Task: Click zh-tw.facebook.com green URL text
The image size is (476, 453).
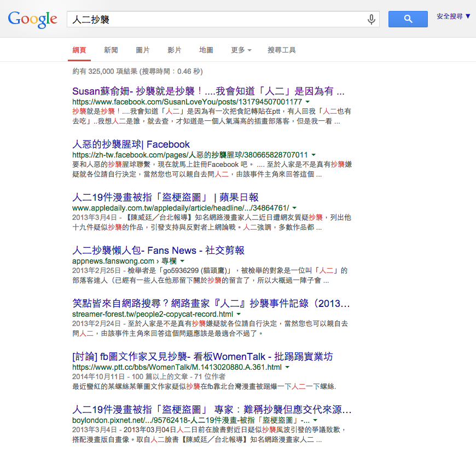Action: coord(190,155)
